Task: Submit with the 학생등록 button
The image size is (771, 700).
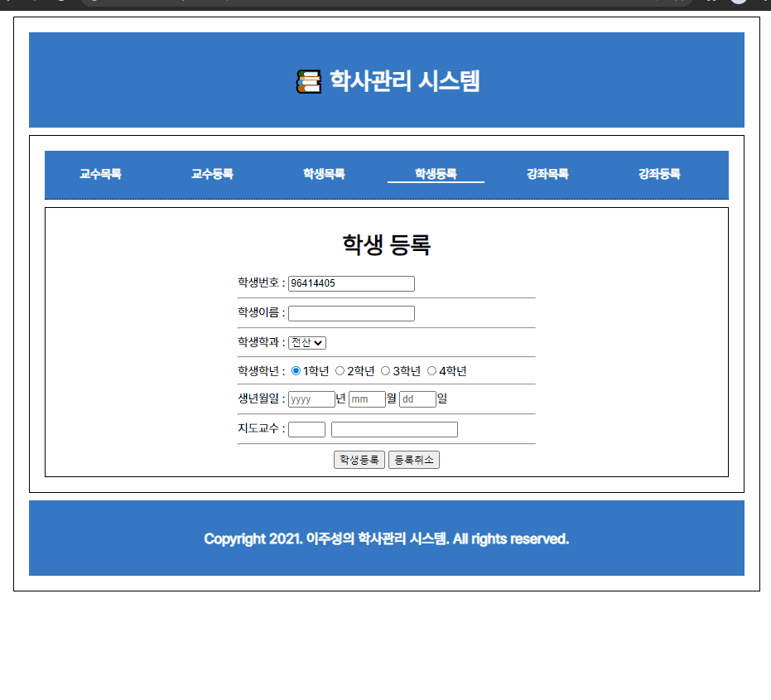Action: pos(359,460)
